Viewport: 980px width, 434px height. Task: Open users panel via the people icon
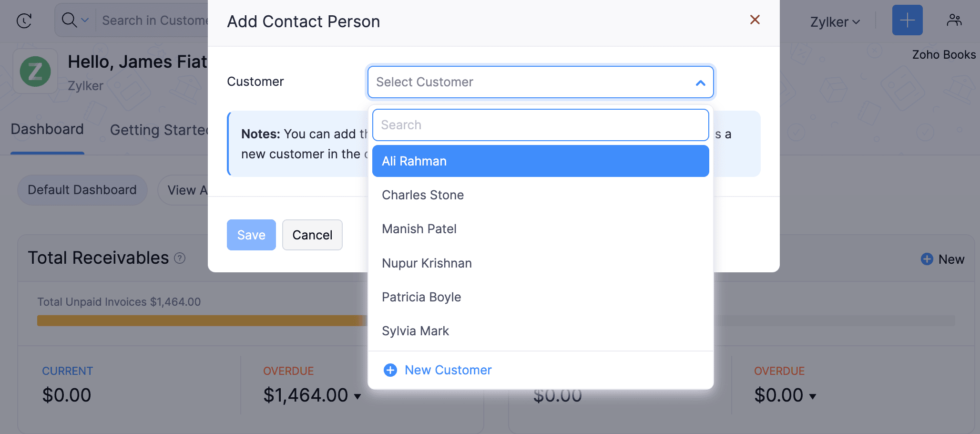954,20
